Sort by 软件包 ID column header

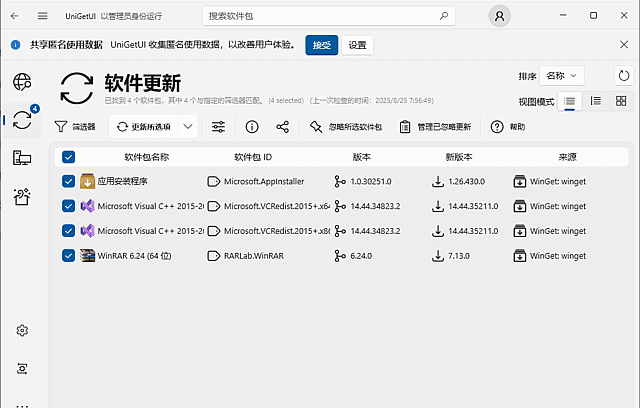pos(253,157)
